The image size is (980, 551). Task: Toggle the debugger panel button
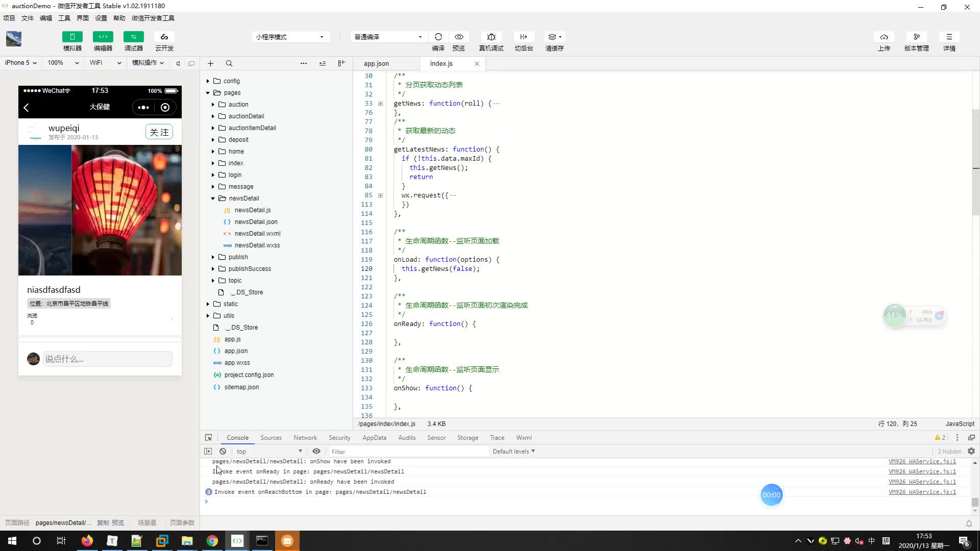[134, 37]
